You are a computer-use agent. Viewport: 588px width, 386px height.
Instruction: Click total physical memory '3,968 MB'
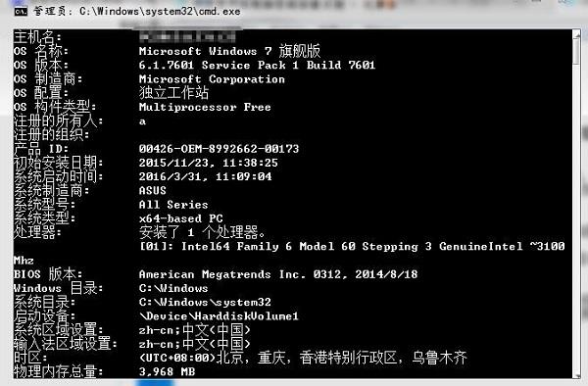click(167, 371)
